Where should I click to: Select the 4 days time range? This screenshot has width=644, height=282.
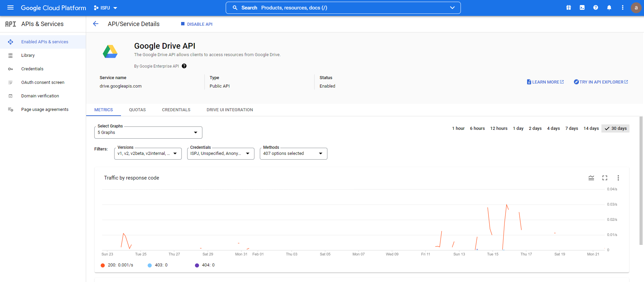point(553,128)
